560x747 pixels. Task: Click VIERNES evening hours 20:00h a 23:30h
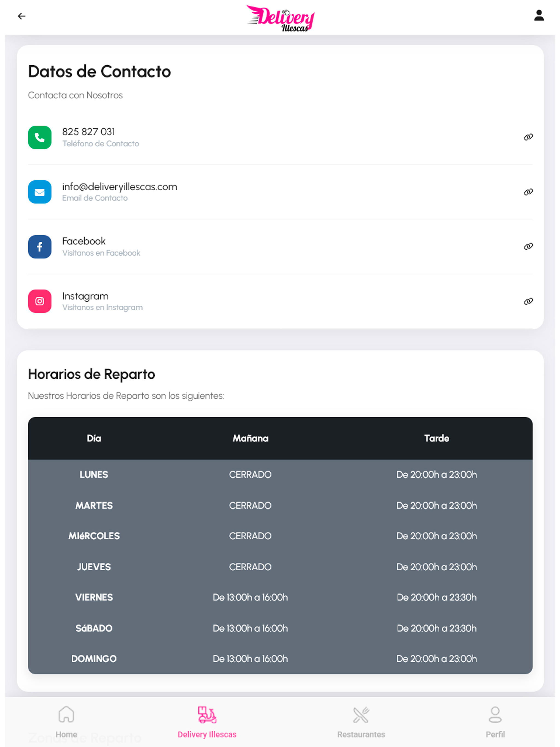(x=436, y=597)
